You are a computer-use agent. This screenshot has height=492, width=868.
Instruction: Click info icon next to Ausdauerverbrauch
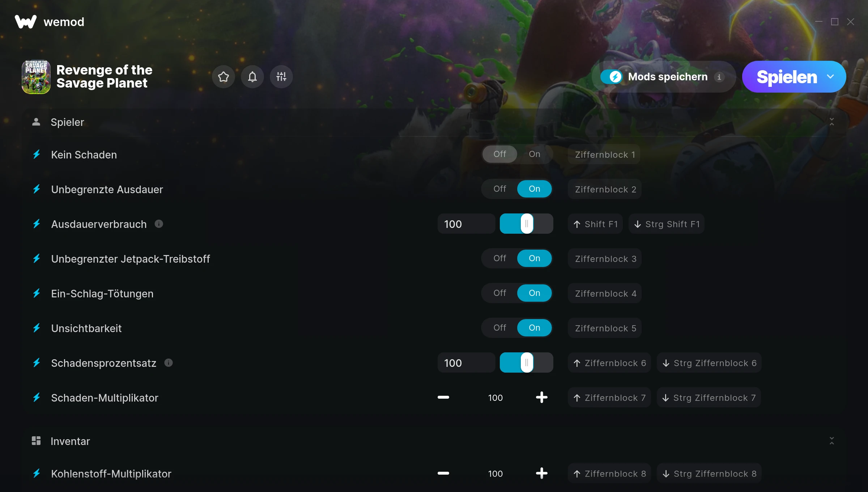coord(159,224)
